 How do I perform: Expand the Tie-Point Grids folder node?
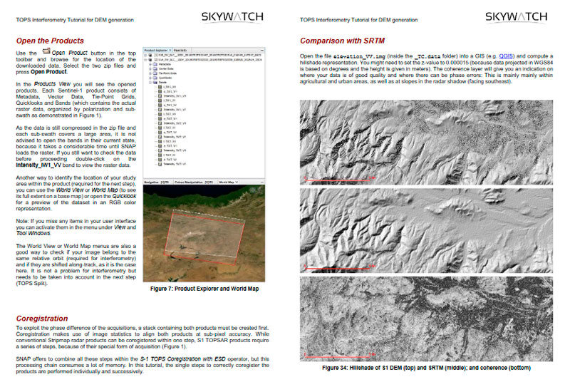150,73
